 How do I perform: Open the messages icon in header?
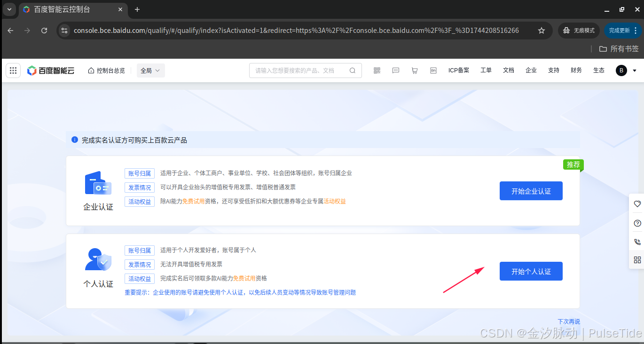396,70
